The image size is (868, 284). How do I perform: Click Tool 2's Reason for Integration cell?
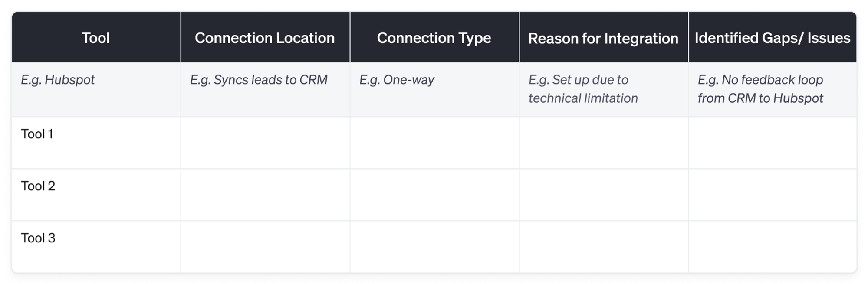[603, 195]
